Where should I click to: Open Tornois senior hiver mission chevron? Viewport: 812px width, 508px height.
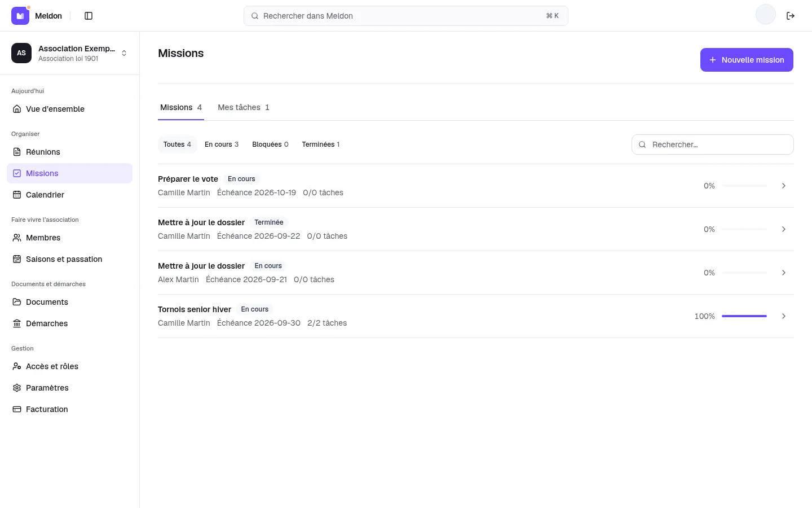tap(784, 316)
